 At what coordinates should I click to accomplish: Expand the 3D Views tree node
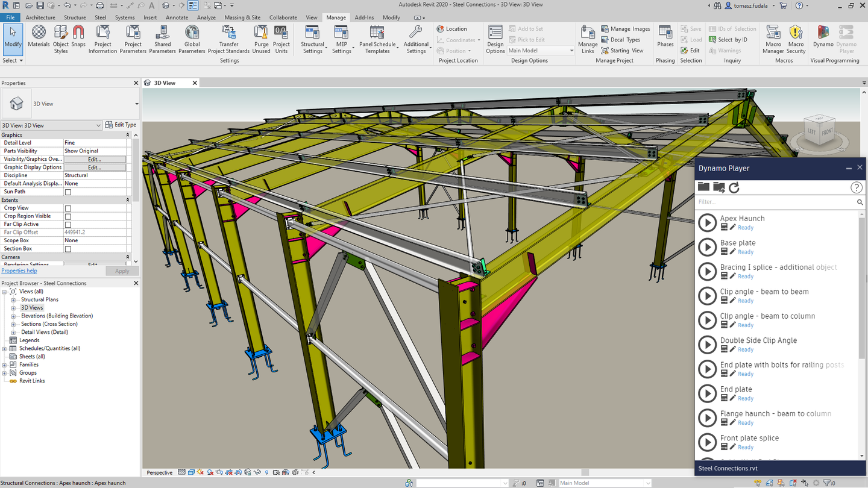click(x=13, y=307)
